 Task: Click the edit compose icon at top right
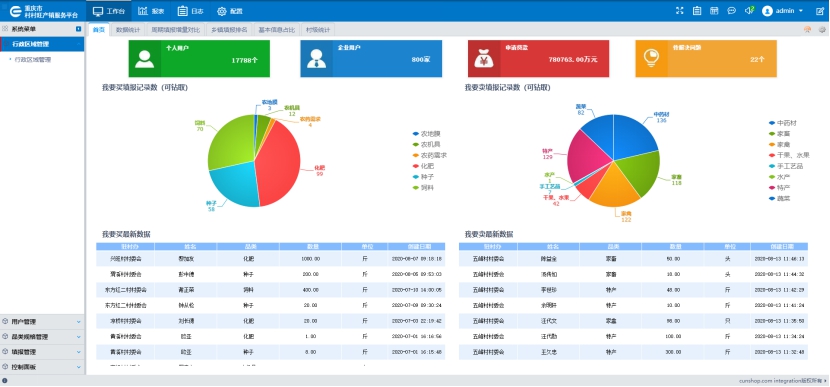point(820,11)
